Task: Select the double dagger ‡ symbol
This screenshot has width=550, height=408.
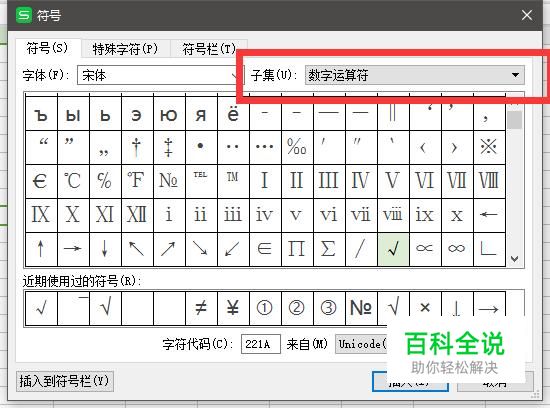Action: [x=169, y=147]
